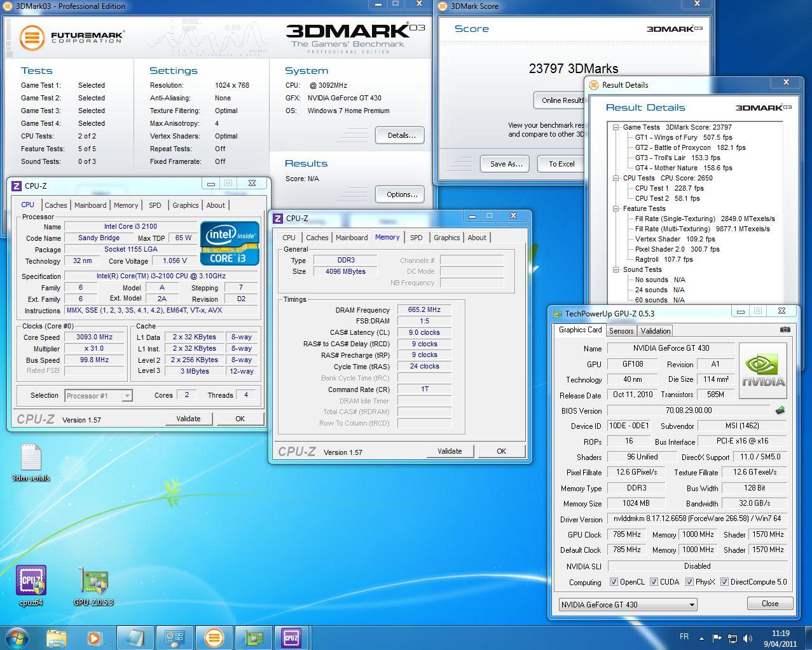Viewport: 812px width, 650px height.
Task: Open Windows Explorer from the taskbar
Action: tap(57, 638)
